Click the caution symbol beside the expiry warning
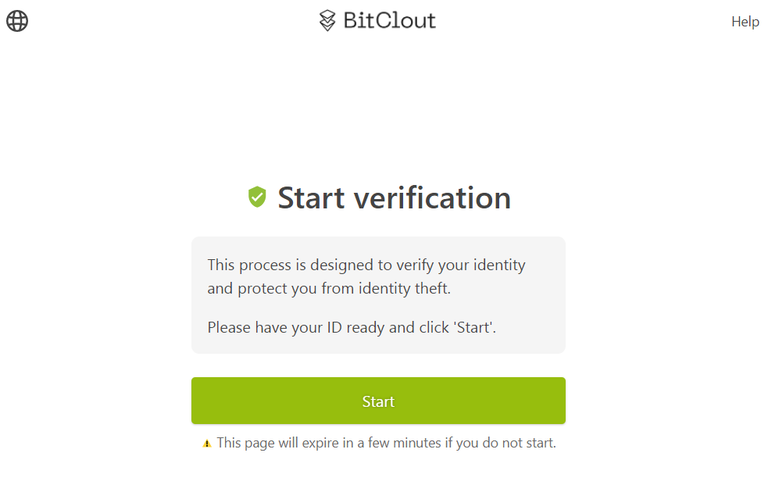Image resolution: width=768 pixels, height=477 pixels. coord(207,444)
